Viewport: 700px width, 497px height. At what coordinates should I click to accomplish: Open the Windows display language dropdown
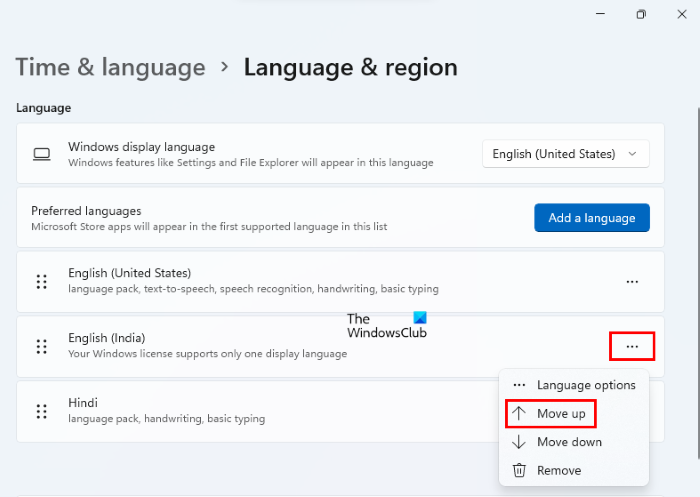click(x=565, y=154)
